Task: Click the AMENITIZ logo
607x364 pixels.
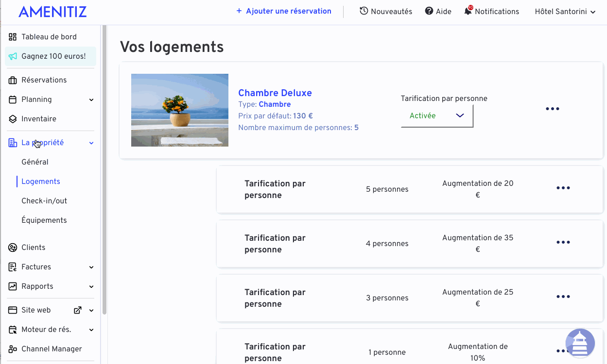Action: point(52,12)
